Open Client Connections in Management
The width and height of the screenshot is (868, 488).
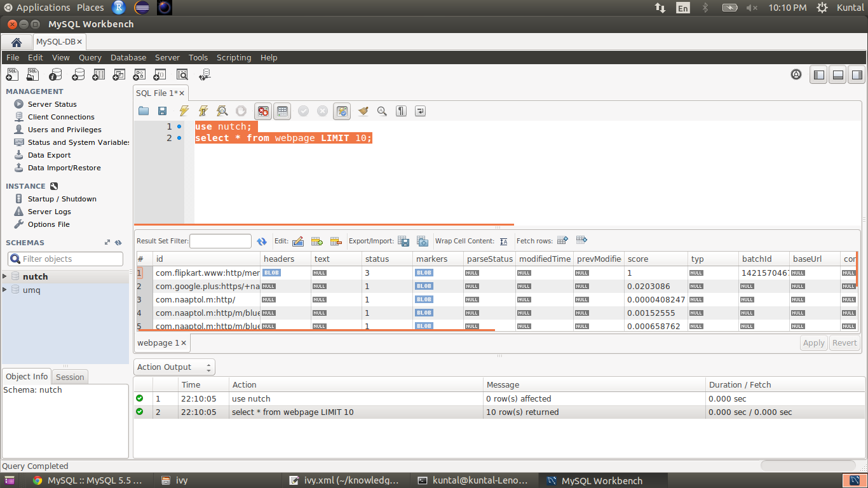[x=61, y=117]
